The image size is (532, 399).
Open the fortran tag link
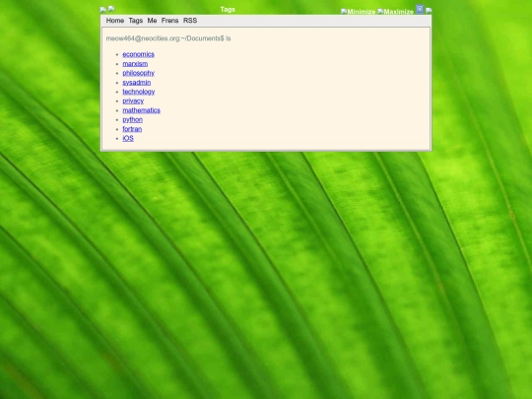pyautogui.click(x=132, y=129)
